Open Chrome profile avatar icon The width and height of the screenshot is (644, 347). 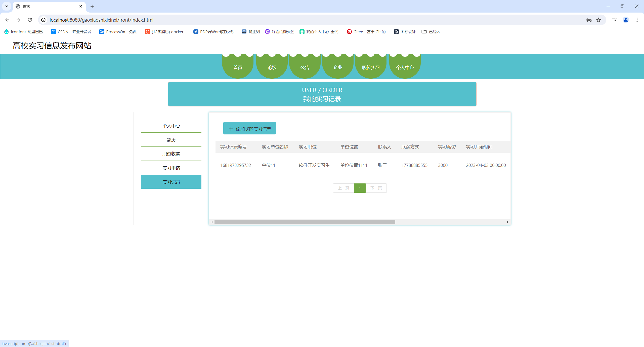click(626, 20)
